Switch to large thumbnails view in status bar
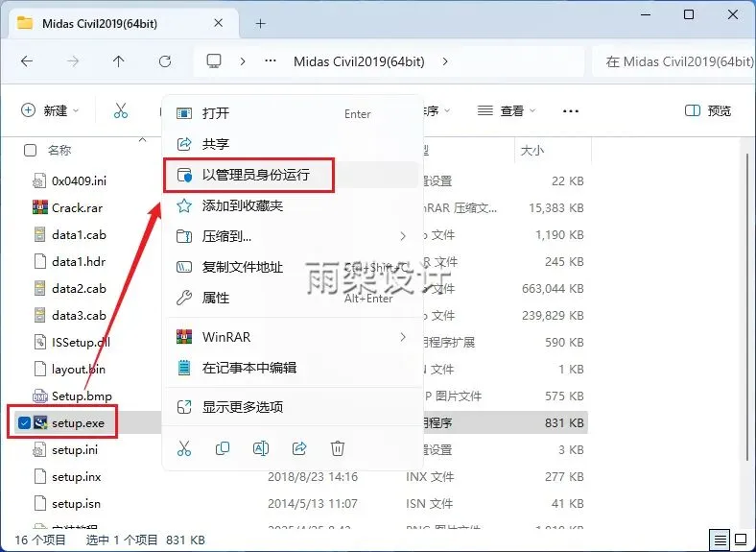 tap(741, 540)
